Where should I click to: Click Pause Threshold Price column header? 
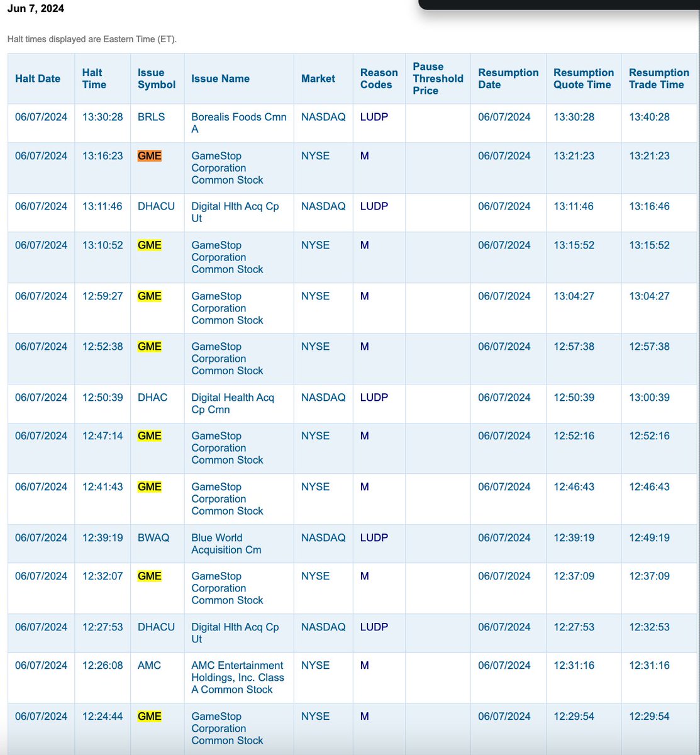438,79
